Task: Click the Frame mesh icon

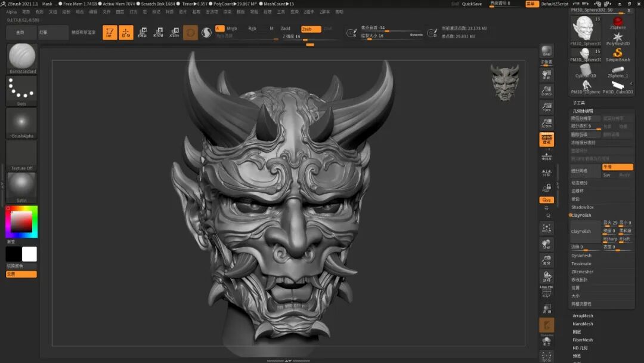Action: pos(547,228)
